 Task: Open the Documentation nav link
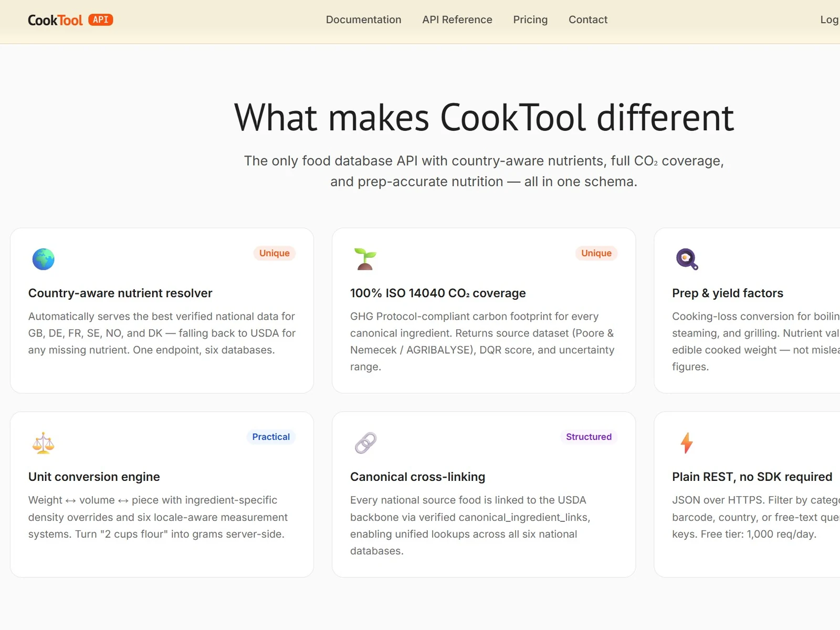363,19
